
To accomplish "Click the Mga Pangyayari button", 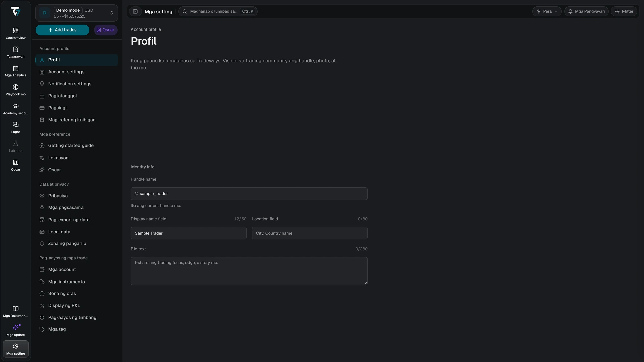I will (586, 11).
